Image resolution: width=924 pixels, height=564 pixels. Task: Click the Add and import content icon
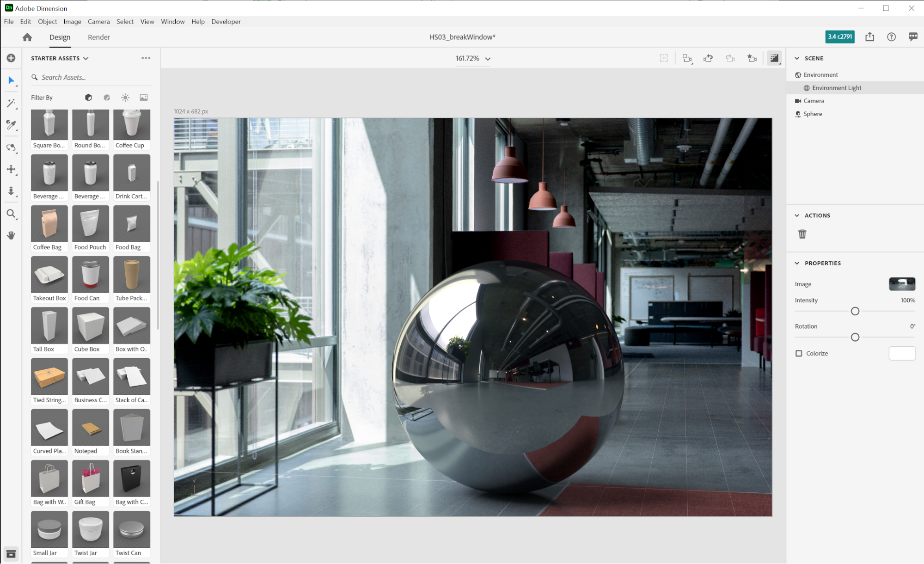pyautogui.click(x=11, y=58)
